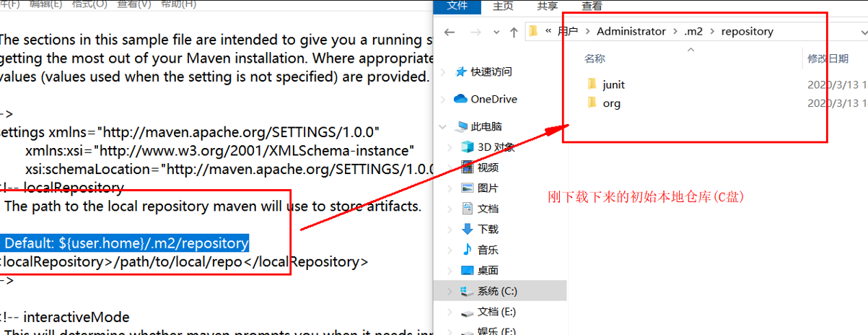This screenshot has height=335, width=868.
Task: Click the 快速访问 star icon
Action: click(461, 72)
